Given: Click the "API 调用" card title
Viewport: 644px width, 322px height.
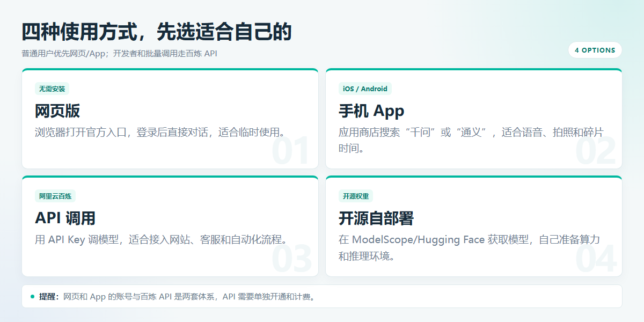Looking at the screenshot, I should click(65, 218).
